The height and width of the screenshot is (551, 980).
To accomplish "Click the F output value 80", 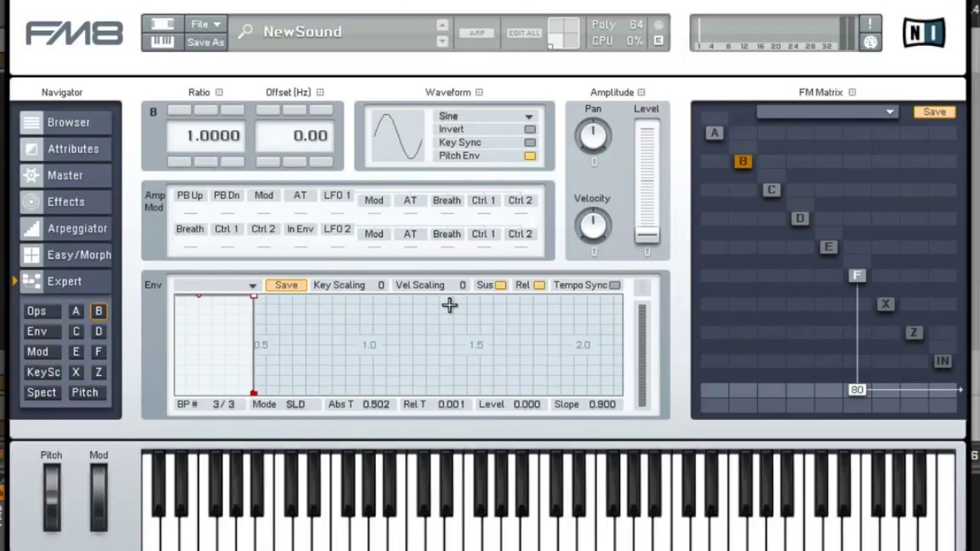I will tap(857, 390).
